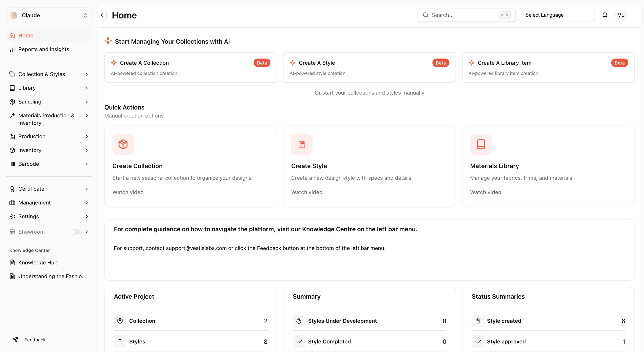Open Materials Production & Inventory menu item

49,119
